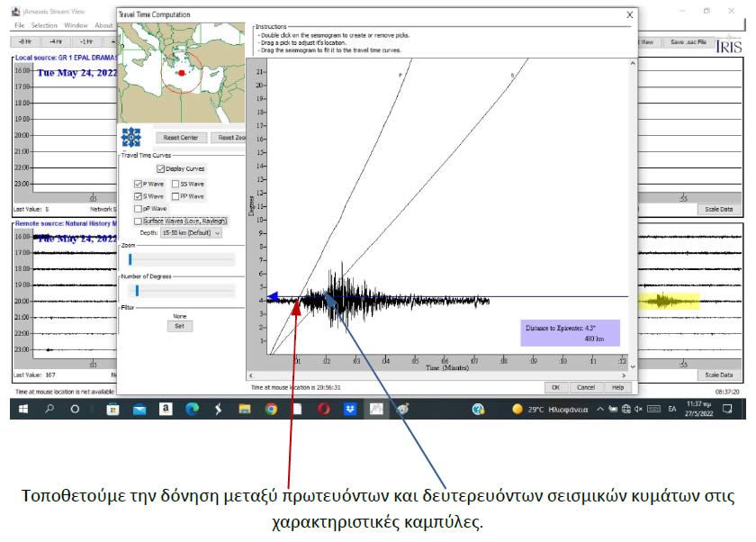Click the Set filter button
Viewport: 756px width, 542px height.
(178, 326)
